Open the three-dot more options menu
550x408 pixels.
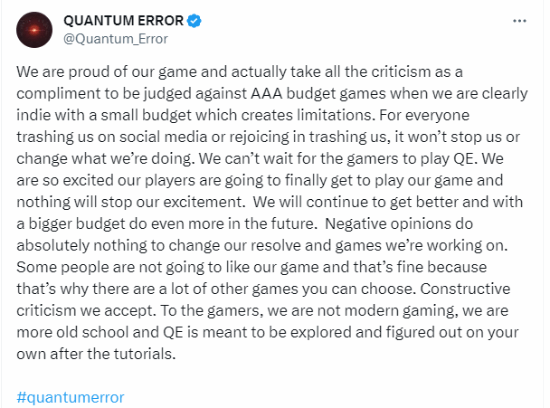[519, 21]
